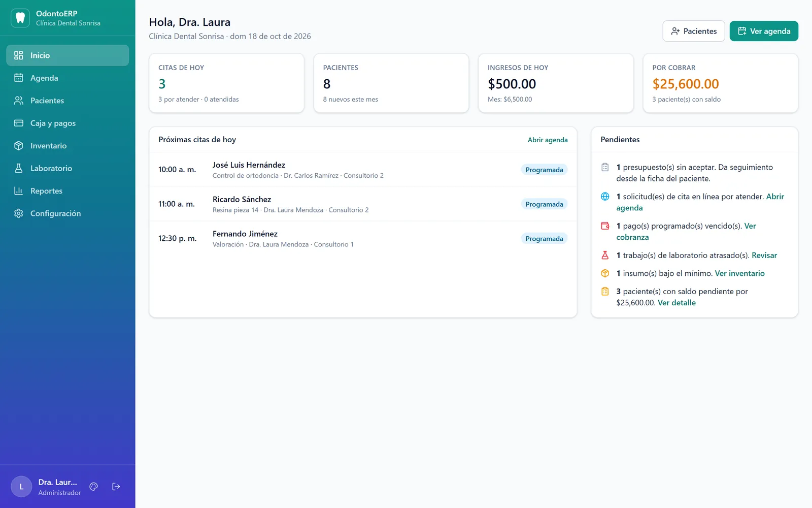Click the globe icon beside solicitudes en línea

[605, 197]
